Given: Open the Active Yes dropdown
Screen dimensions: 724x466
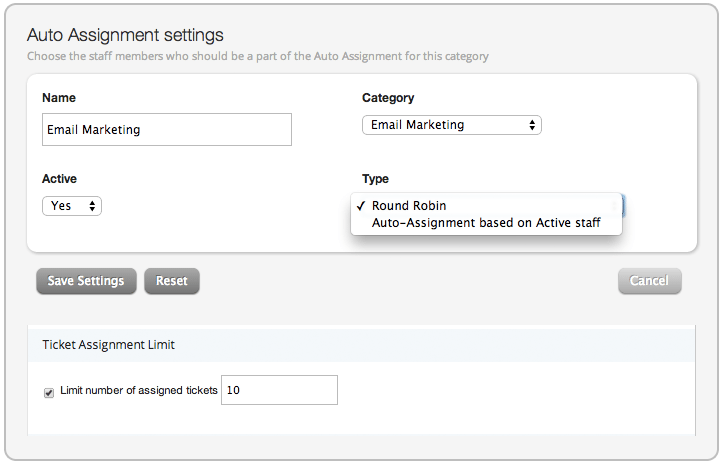Looking at the screenshot, I should coord(72,206).
